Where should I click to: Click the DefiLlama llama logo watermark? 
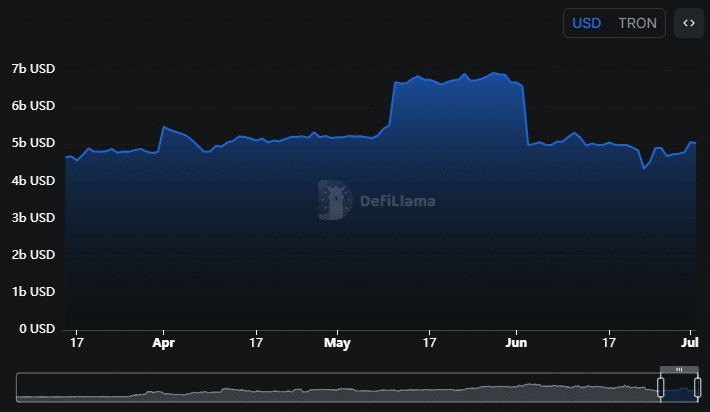pos(335,200)
